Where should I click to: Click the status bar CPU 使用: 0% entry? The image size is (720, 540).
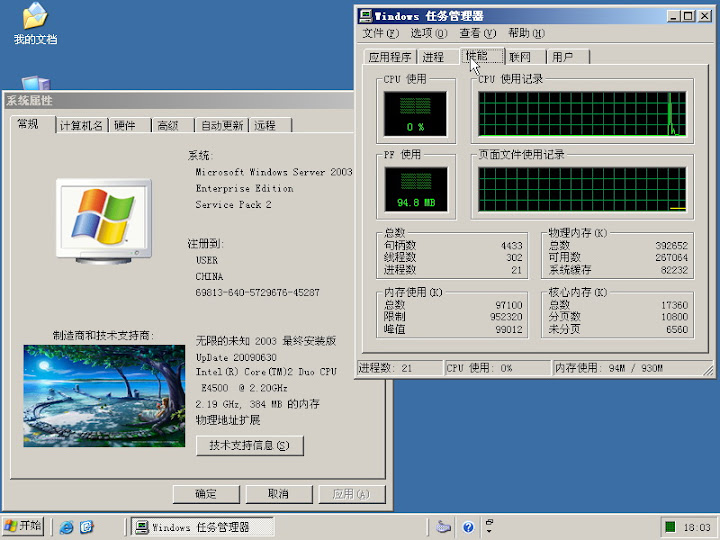pyautogui.click(x=497, y=368)
